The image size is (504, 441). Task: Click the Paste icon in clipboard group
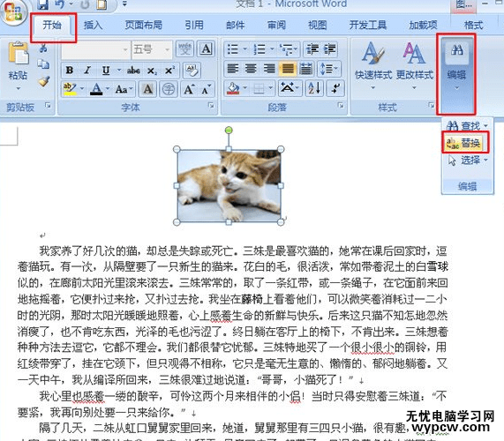click(x=18, y=52)
